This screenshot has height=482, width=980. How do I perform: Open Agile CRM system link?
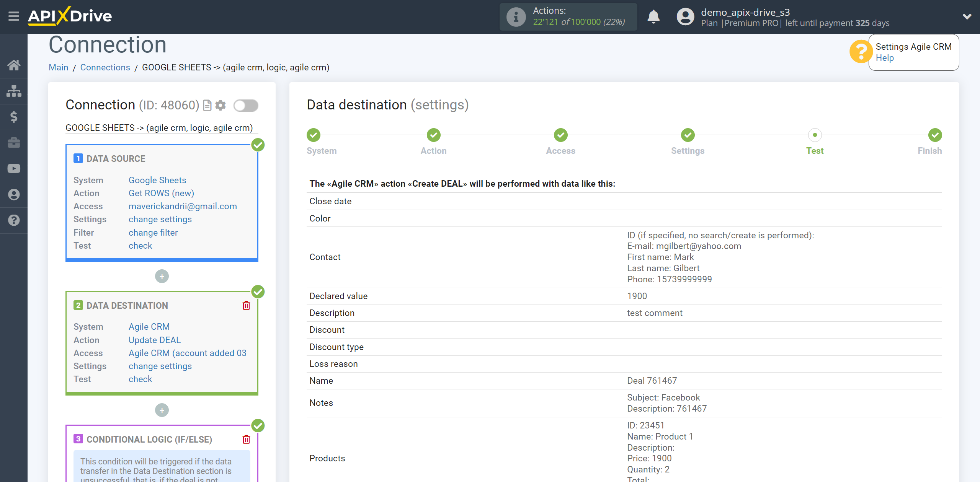coord(149,327)
